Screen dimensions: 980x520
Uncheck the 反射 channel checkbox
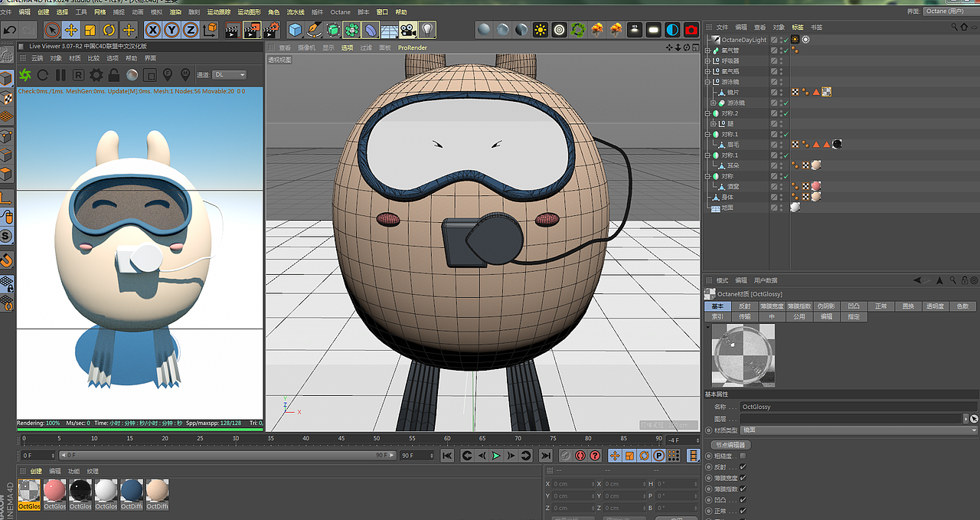[x=743, y=467]
